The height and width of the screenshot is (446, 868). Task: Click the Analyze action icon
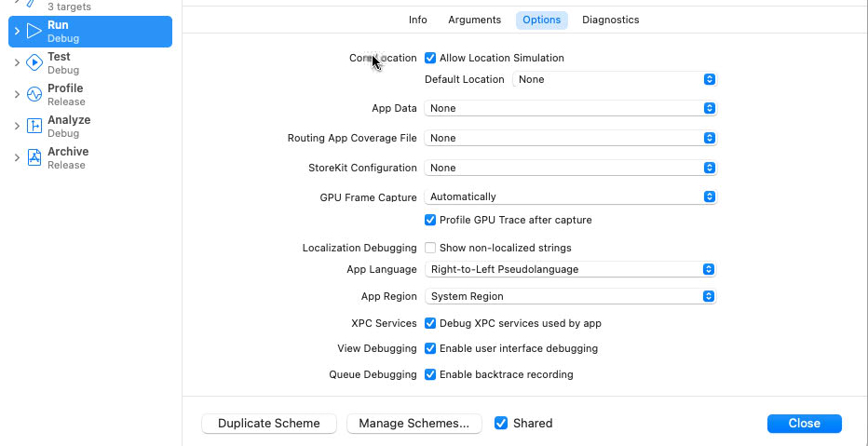pos(34,127)
